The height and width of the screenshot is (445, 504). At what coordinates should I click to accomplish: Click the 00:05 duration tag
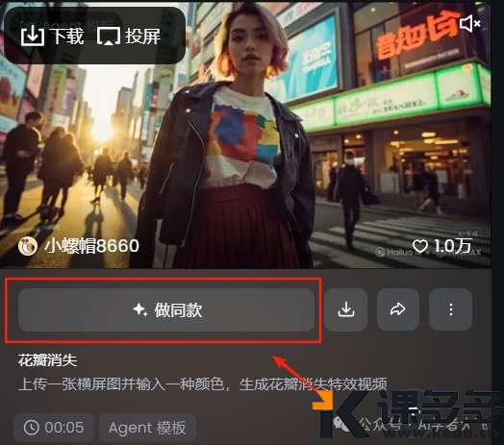click(54, 428)
